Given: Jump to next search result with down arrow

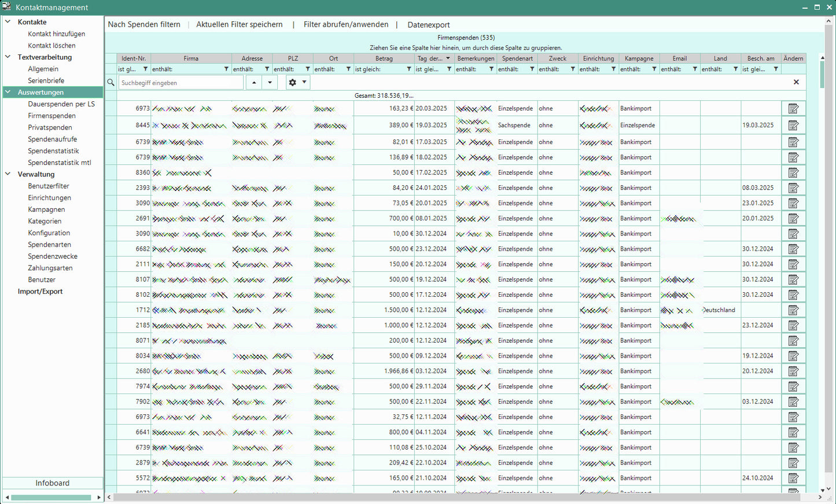Looking at the screenshot, I should click(270, 83).
